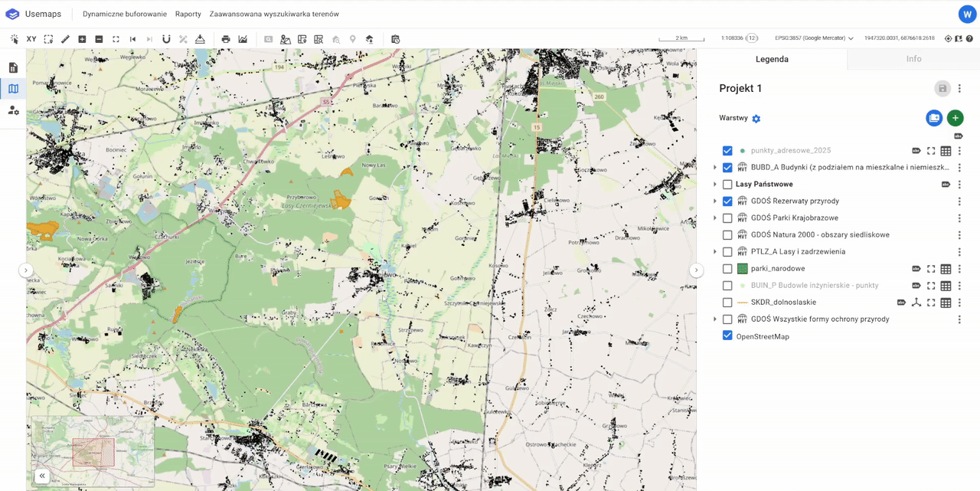Image resolution: width=980 pixels, height=491 pixels.
Task: Click the green add layer button
Action: click(955, 118)
